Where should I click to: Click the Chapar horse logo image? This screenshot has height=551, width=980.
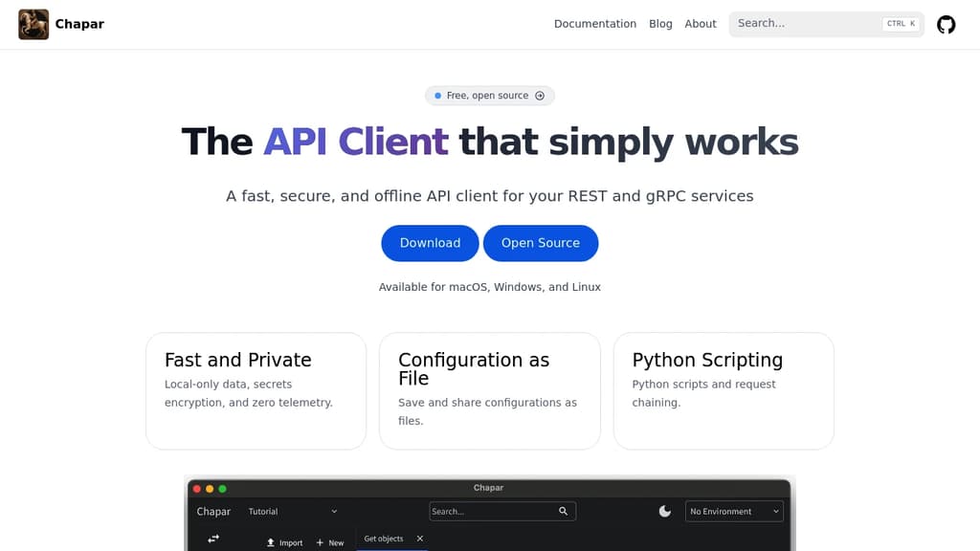pyautogui.click(x=33, y=24)
